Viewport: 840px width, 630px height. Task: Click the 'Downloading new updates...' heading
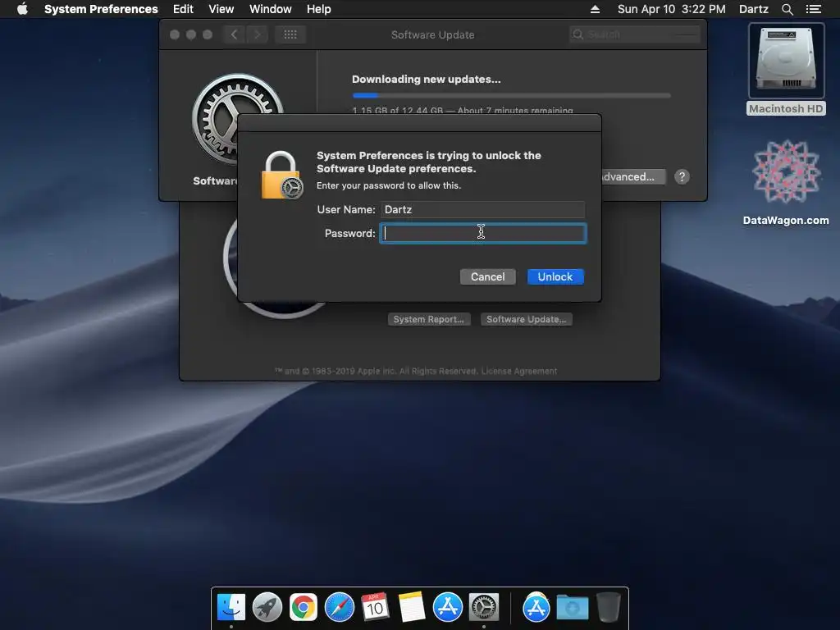(x=427, y=80)
